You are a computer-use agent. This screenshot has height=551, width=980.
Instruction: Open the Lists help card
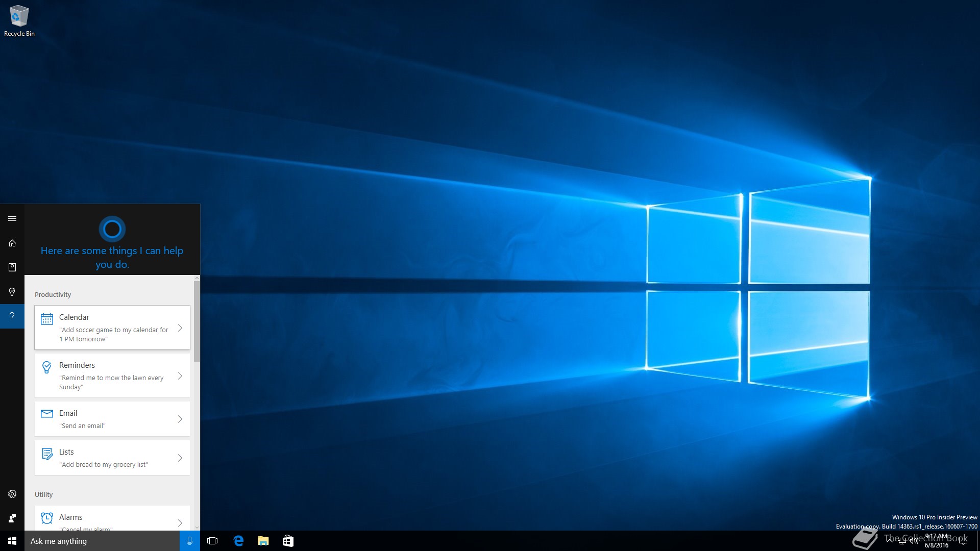[112, 458]
